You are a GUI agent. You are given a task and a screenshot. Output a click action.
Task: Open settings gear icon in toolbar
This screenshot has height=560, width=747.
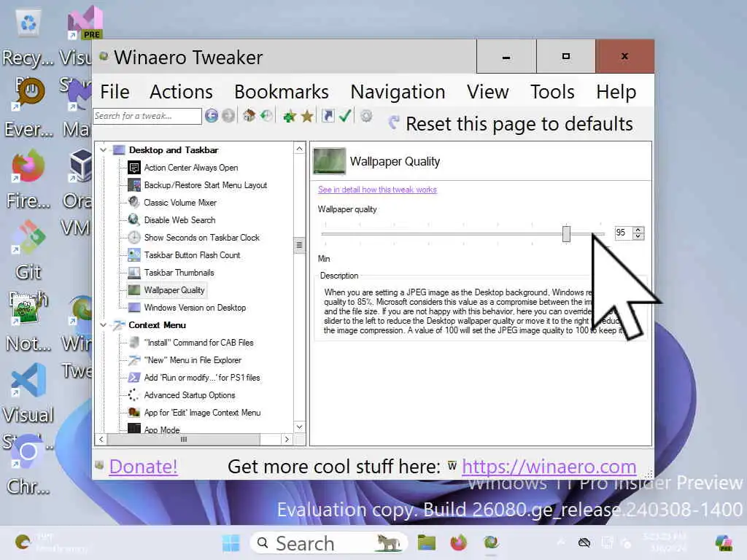(366, 116)
